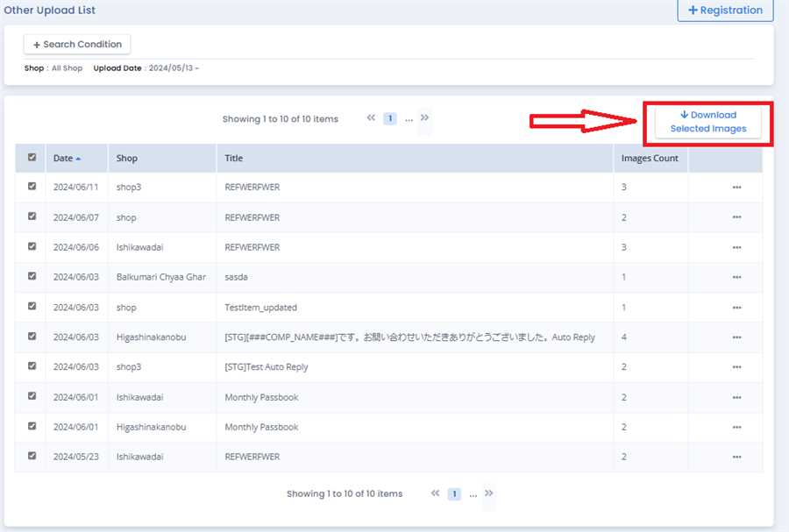Go to first page using top double-left arrows
This screenshot has width=789, height=532.
tap(372, 118)
